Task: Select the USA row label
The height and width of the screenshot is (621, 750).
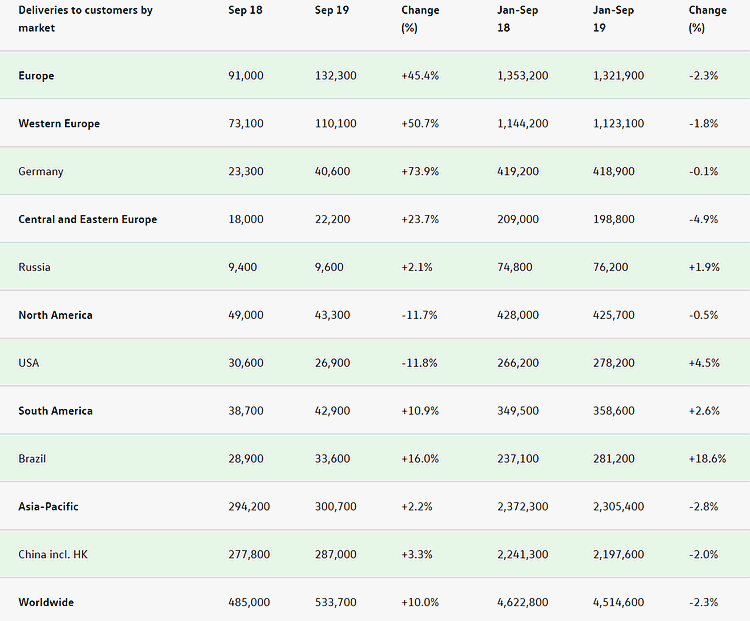Action: (x=30, y=363)
